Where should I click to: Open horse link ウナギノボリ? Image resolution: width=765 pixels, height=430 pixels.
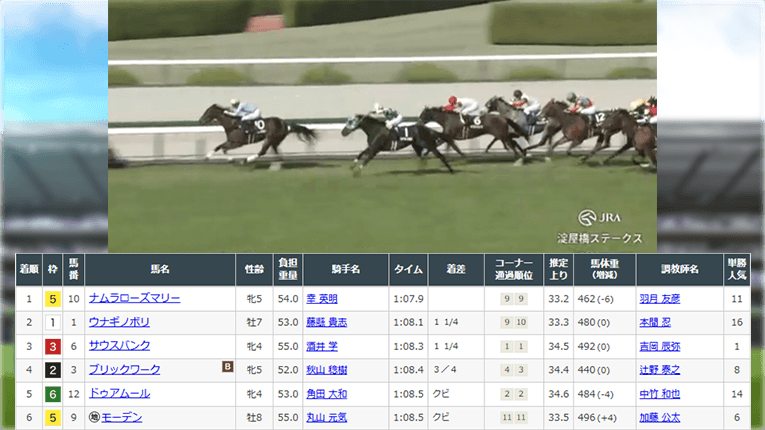119,322
